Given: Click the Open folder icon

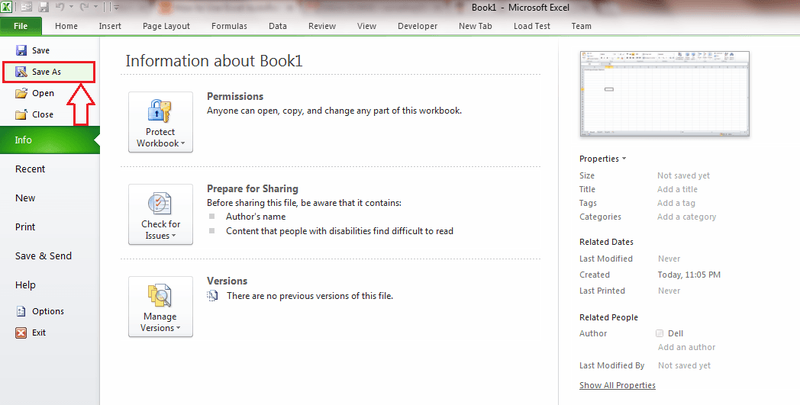Looking at the screenshot, I should [x=21, y=93].
